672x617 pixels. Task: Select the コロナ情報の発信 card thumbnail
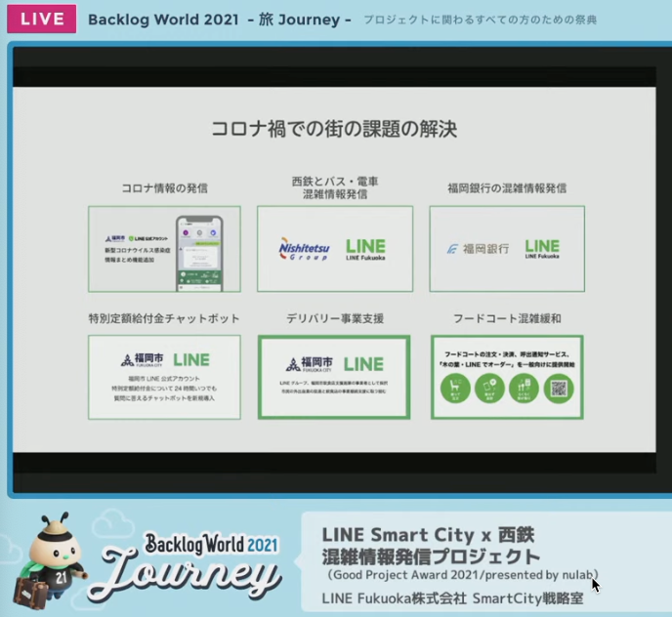click(164, 249)
